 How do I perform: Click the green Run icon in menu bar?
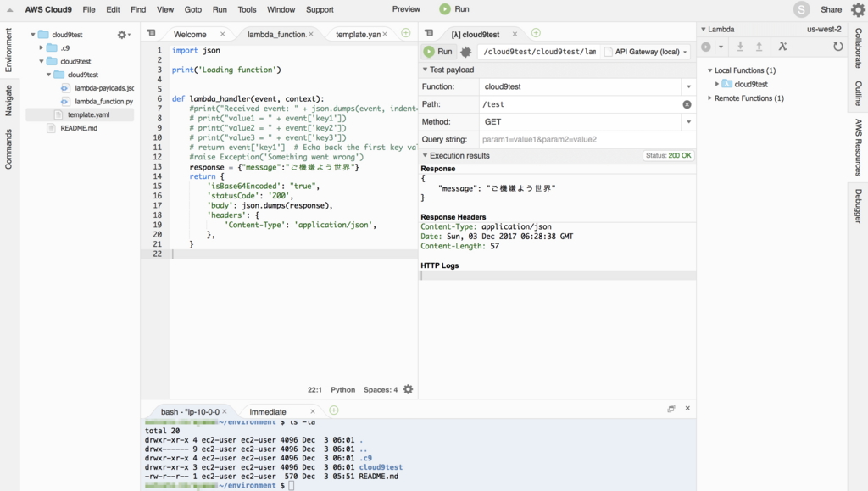coord(444,8)
